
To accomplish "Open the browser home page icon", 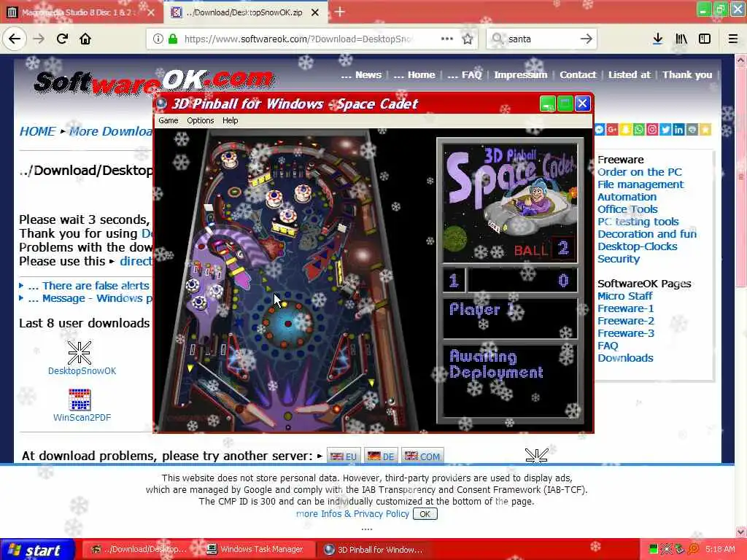I will [85, 39].
